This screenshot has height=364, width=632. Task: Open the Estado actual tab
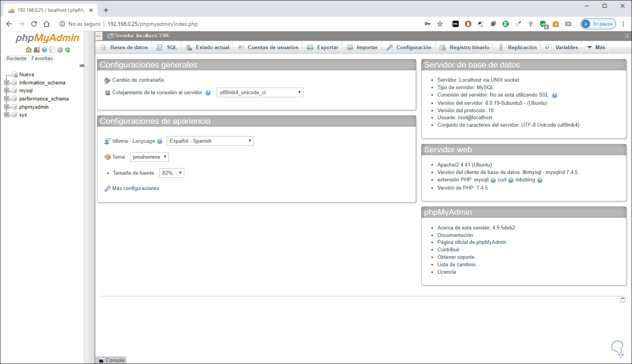tap(207, 47)
